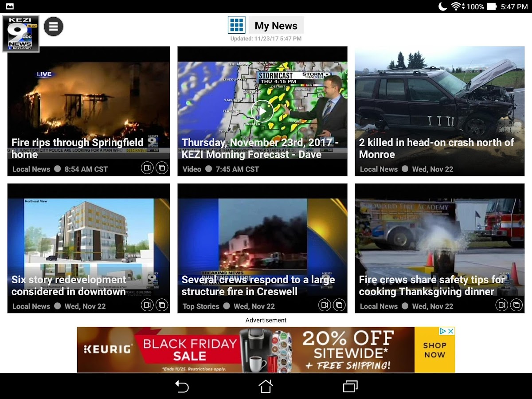Viewport: 532px width, 399px height.
Task: Tap the Wi-Fi status bar icon
Action: [455, 6]
